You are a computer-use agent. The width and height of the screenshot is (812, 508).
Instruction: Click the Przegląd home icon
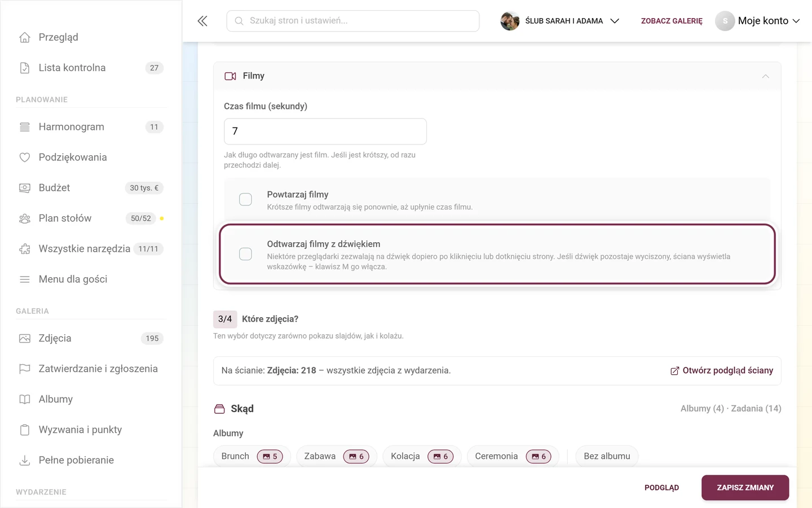25,37
